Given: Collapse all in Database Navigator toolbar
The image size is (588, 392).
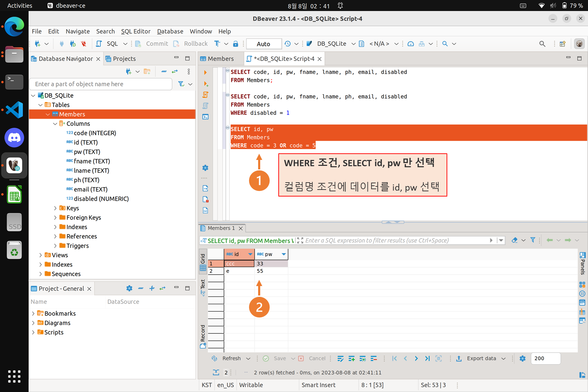Looking at the screenshot, I should (164, 71).
